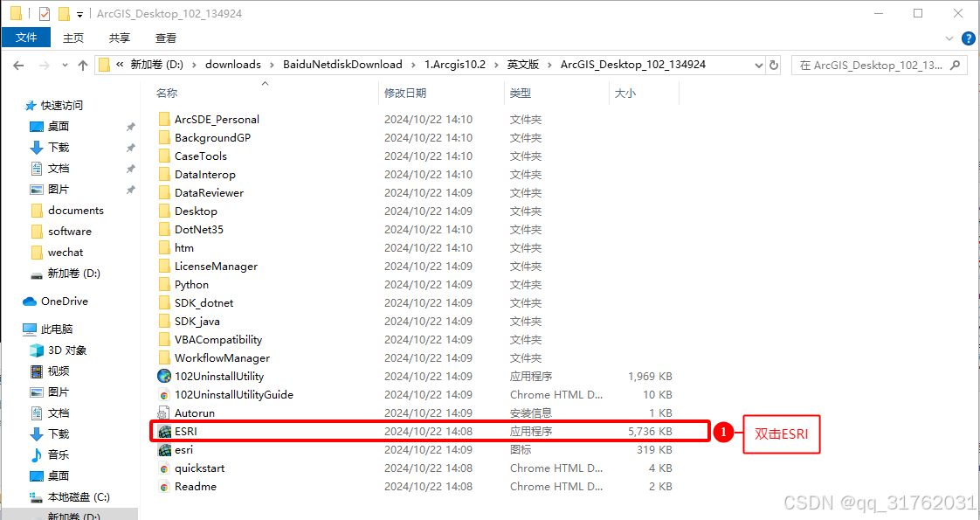Refresh the current folder view
Image resolution: width=980 pixels, height=520 pixels.
(774, 65)
